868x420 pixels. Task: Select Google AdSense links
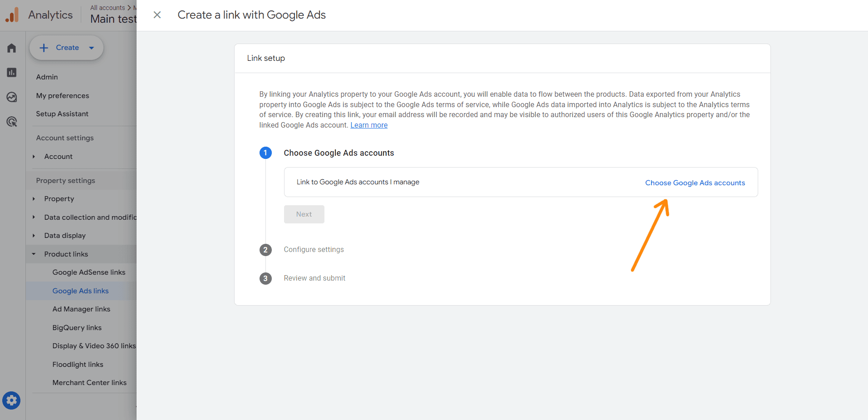pyautogui.click(x=89, y=272)
